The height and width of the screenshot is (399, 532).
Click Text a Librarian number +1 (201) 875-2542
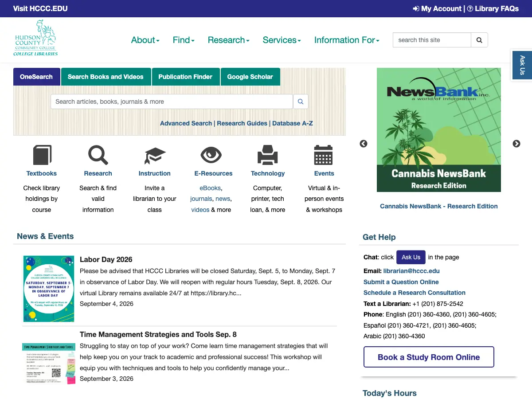pos(438,304)
